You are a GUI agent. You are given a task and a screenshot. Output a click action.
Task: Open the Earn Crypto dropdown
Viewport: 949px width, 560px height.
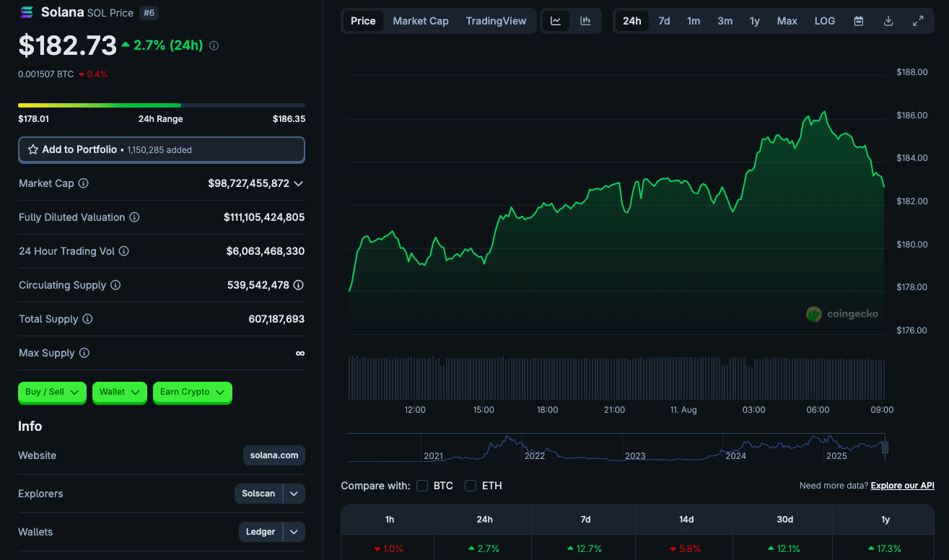point(193,392)
